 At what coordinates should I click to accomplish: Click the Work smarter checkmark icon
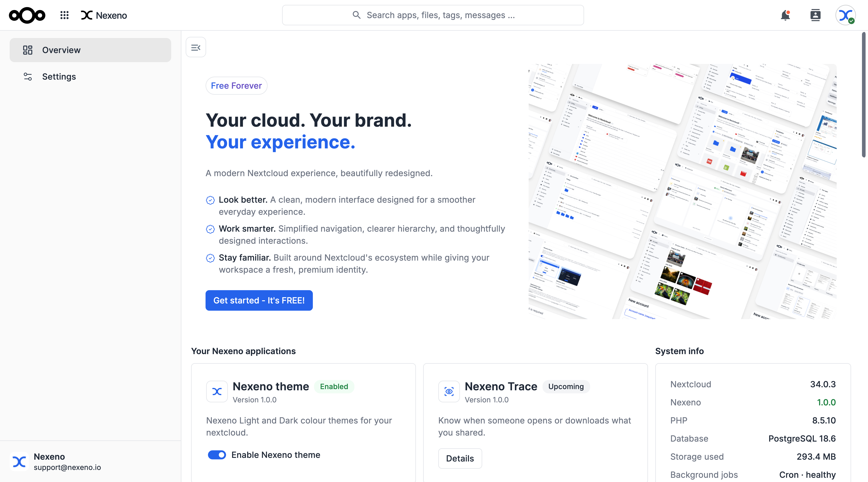(210, 229)
